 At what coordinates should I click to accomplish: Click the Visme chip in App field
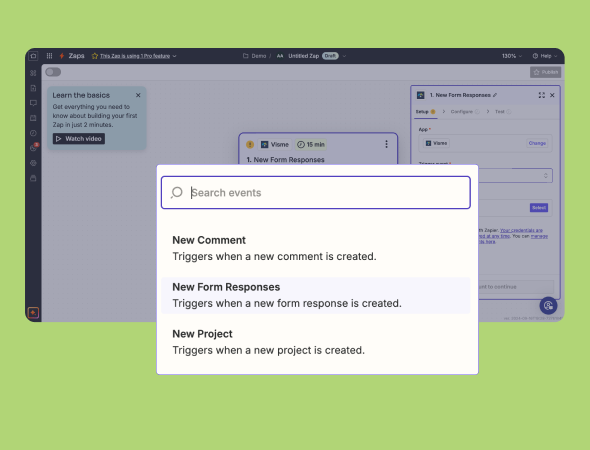coord(436,143)
